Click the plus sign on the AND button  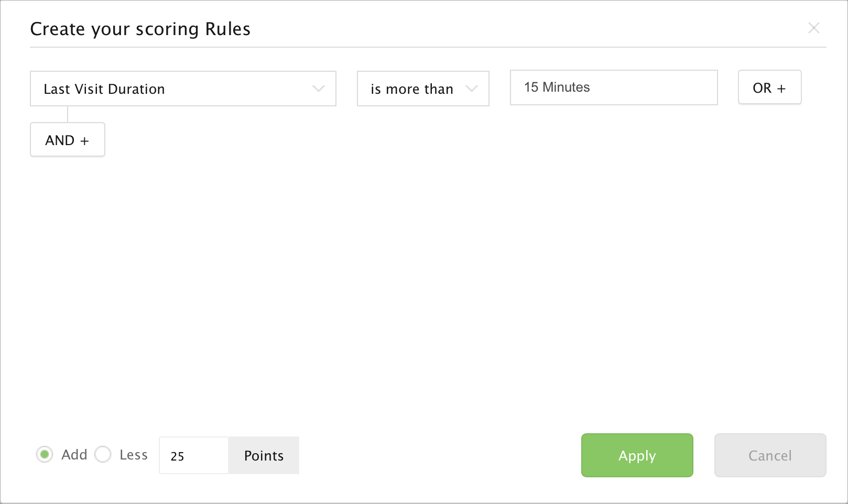point(84,141)
